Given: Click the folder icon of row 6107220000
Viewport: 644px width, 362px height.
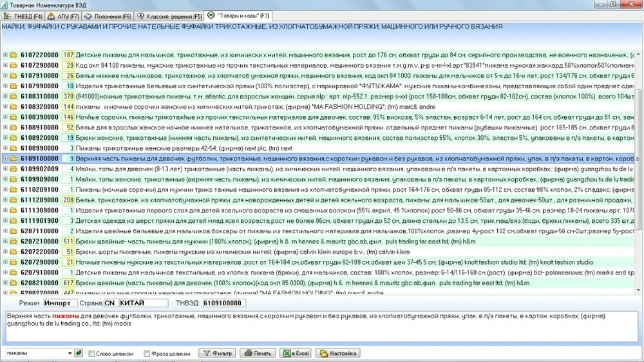Looking at the screenshot, I should pyautogui.click(x=14, y=55).
